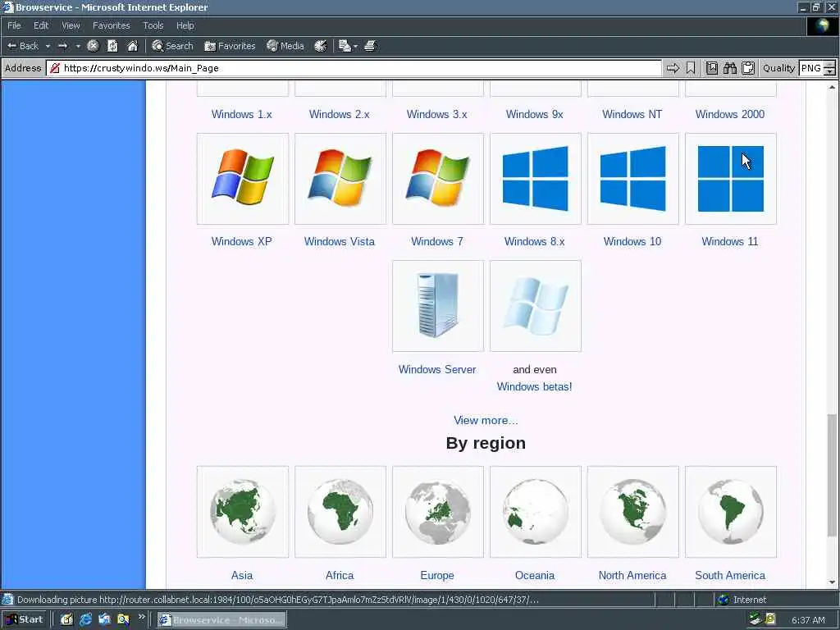The image size is (840, 630).
Task: Open the Edit menu
Action: (41, 25)
